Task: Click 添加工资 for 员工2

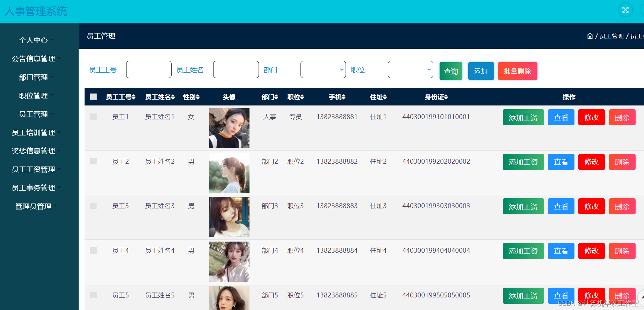Action: 523,162
